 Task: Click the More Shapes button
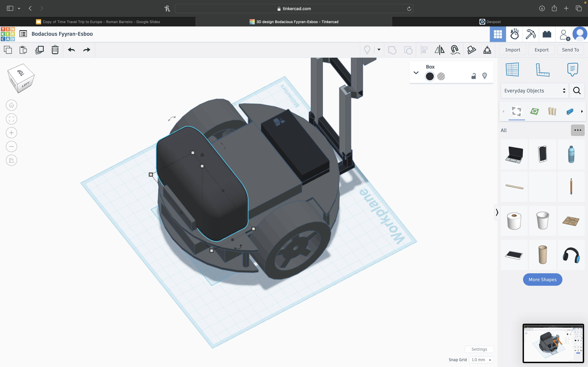pyautogui.click(x=542, y=280)
